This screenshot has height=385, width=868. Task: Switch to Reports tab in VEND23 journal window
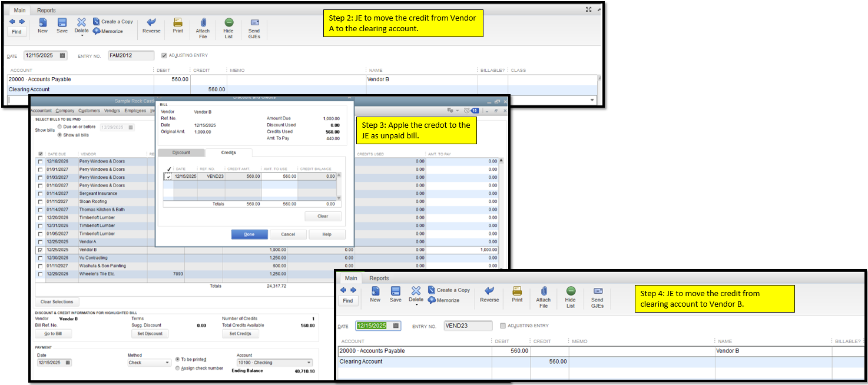(x=379, y=278)
